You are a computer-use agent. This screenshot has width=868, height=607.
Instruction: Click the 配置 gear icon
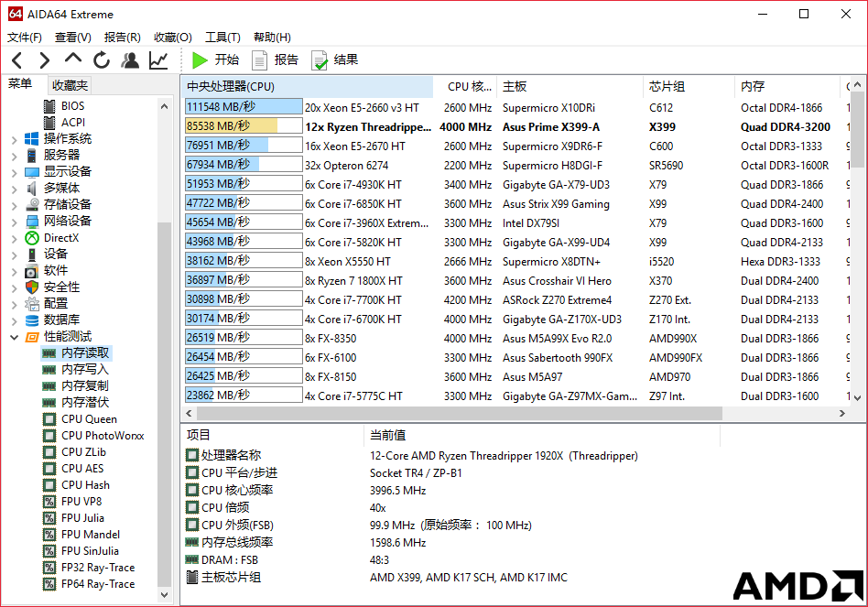(32, 304)
